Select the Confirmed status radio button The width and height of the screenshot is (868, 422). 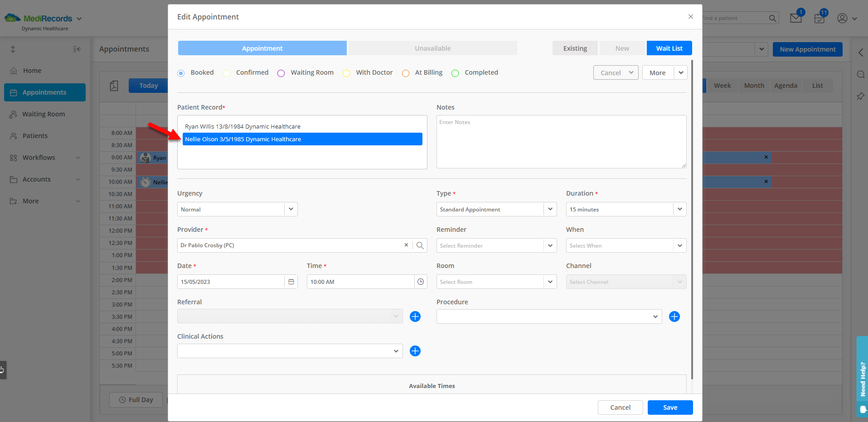point(227,73)
